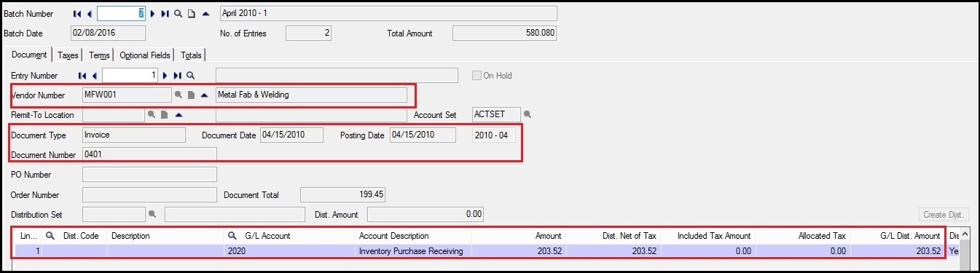Click vendor name field Metal Fab & Welding
The width and height of the screenshot is (980, 273).
311,95
